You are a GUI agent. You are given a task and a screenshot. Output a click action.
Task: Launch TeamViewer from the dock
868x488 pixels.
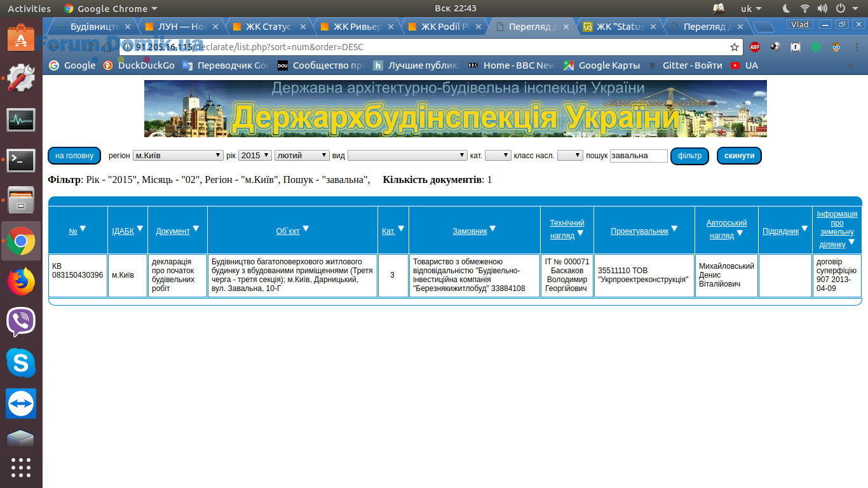coord(21,403)
